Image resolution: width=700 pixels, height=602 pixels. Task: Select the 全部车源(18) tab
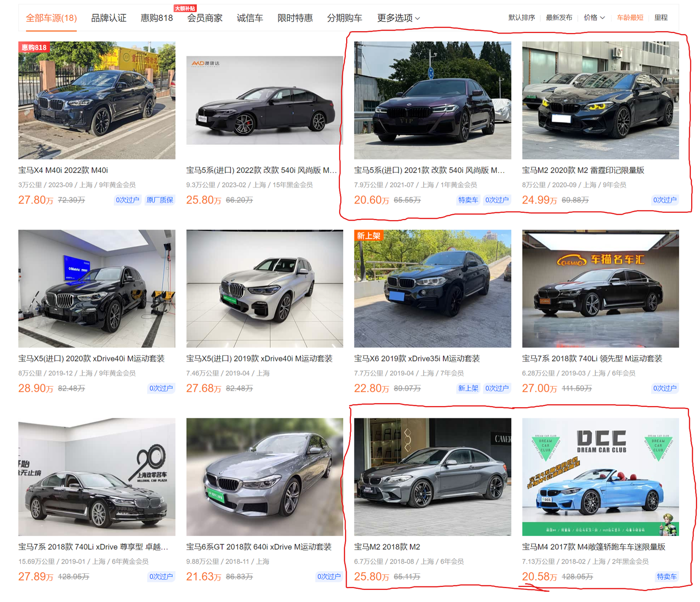(x=51, y=18)
